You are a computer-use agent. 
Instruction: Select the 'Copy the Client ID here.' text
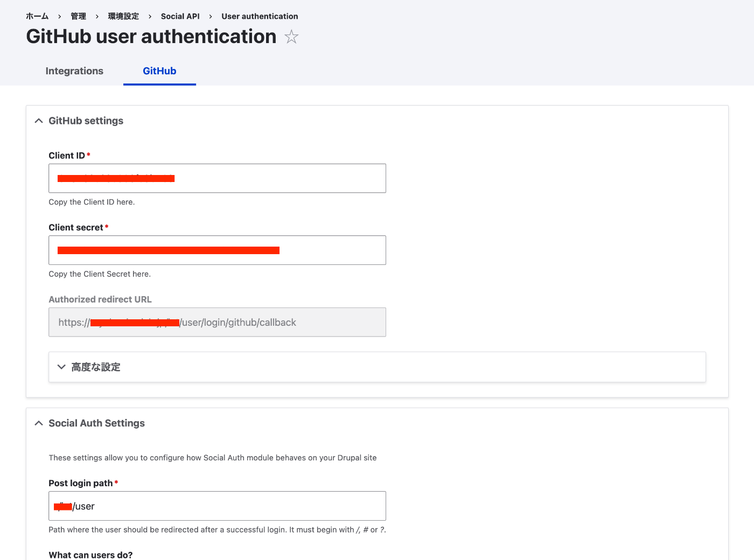tap(92, 202)
